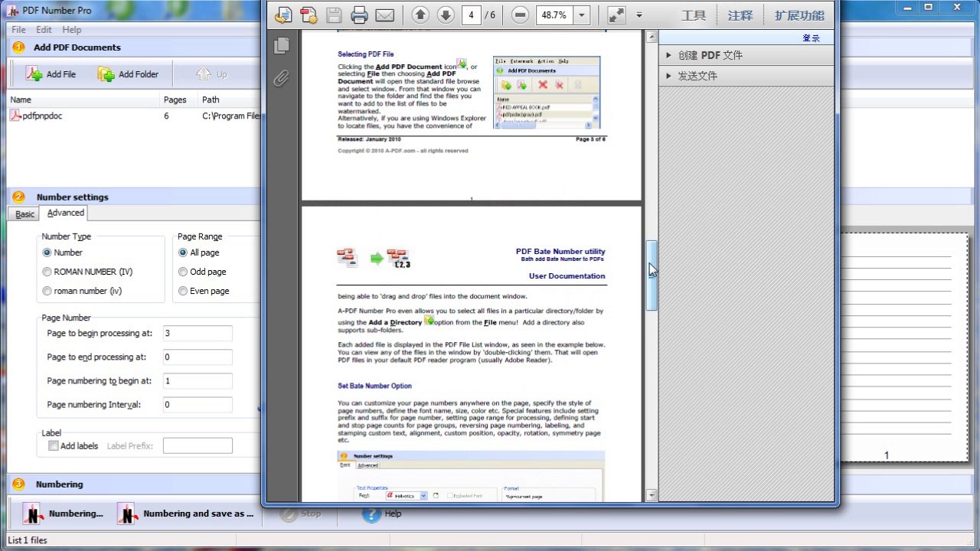Click the page preview thumbnail on the right
Viewport: 980px width, 551px height.
coord(903,348)
